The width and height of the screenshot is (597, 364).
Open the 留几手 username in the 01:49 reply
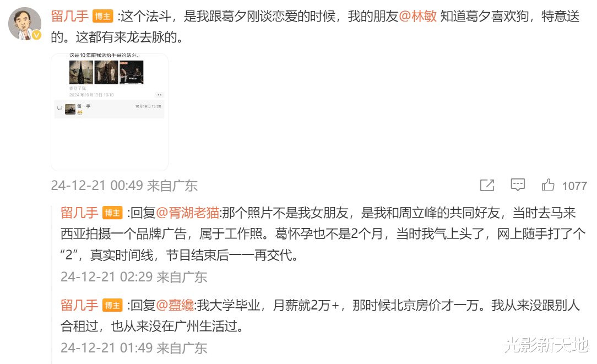point(79,306)
